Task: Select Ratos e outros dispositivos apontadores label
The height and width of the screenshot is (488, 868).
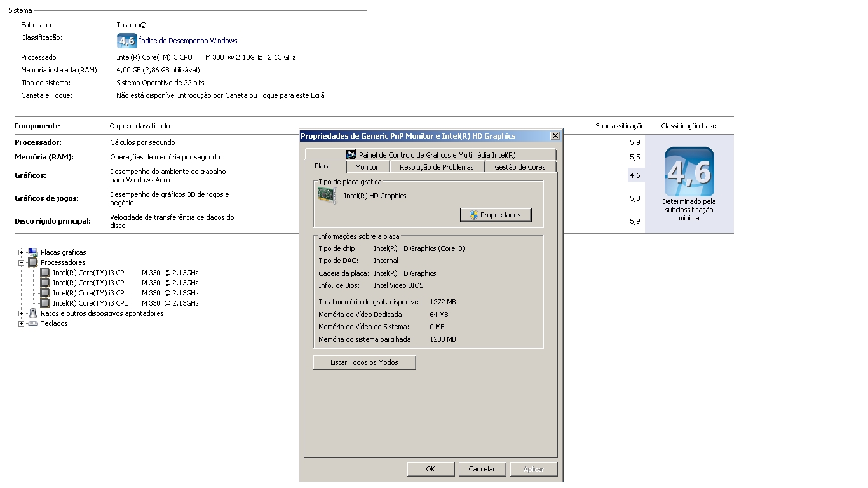Action: click(x=102, y=313)
